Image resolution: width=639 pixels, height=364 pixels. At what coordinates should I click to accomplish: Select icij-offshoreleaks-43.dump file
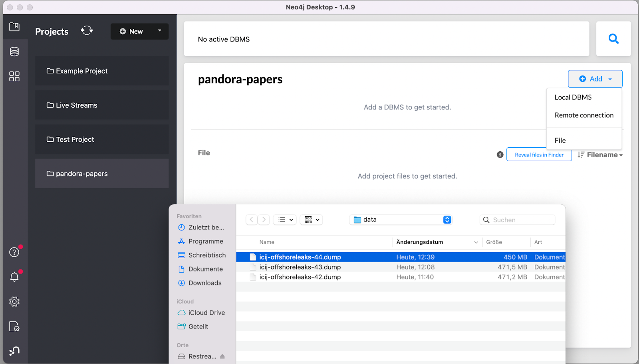[x=401, y=267]
